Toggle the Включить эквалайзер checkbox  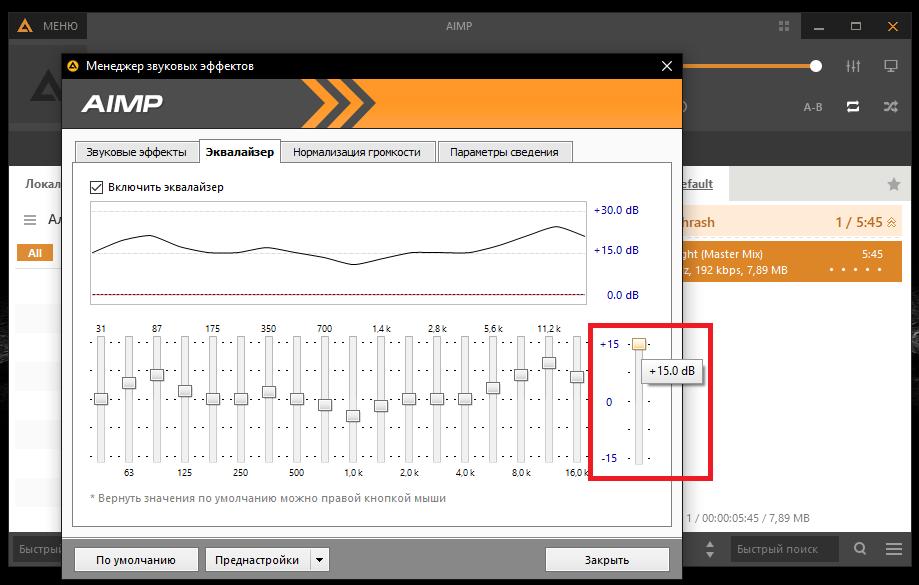coord(96,188)
